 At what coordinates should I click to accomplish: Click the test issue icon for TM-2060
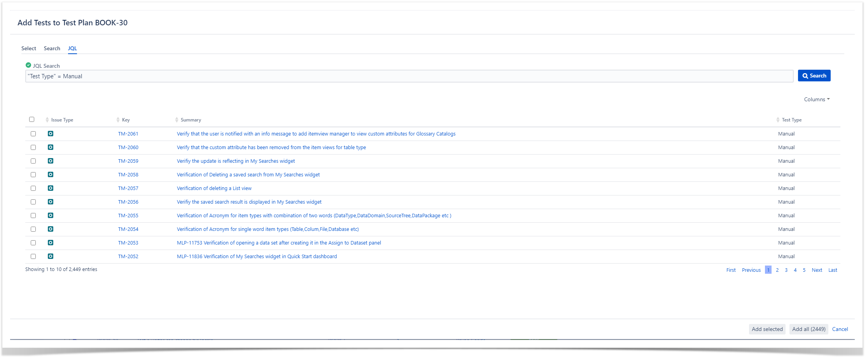[x=51, y=147]
